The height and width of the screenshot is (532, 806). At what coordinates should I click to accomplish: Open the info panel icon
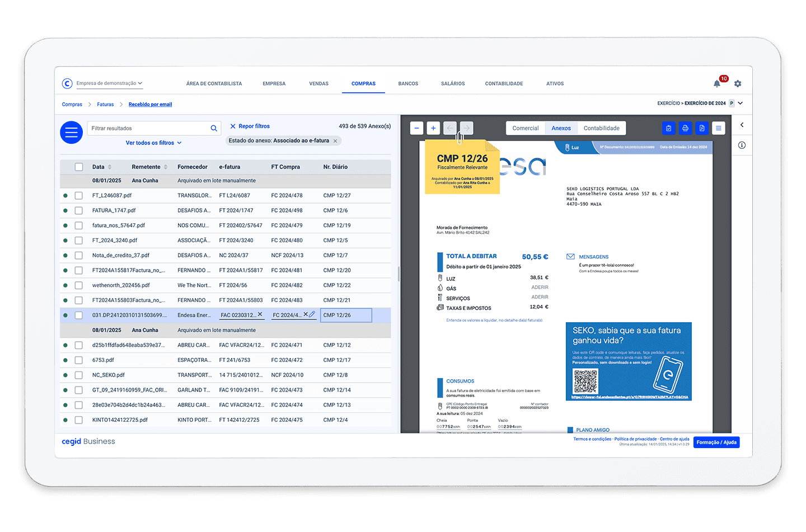(x=742, y=145)
